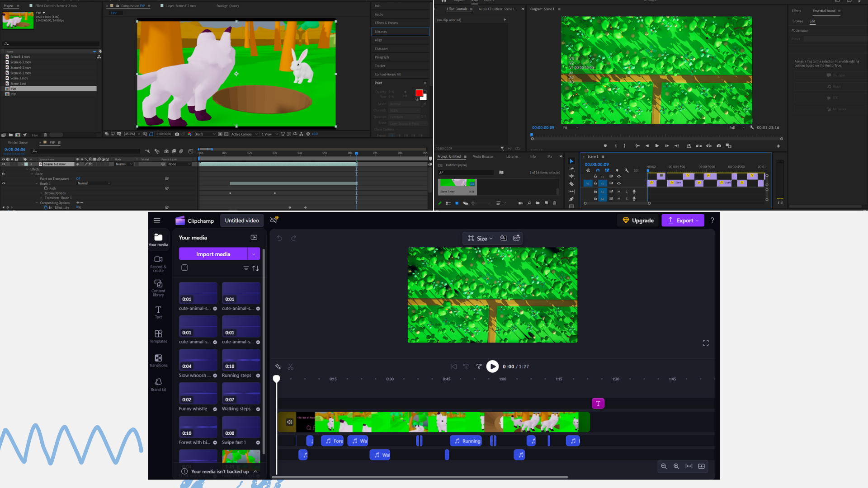Click the Clipchamp split scissors icon
The width and height of the screenshot is (868, 488).
pyautogui.click(x=290, y=366)
